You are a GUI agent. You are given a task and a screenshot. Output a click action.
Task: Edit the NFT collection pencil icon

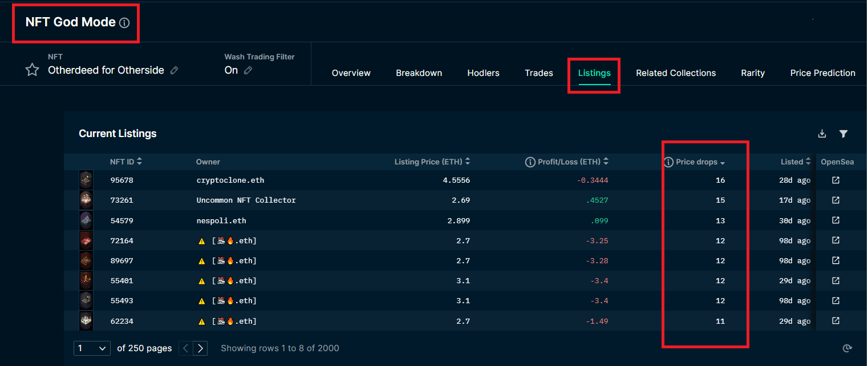click(175, 70)
